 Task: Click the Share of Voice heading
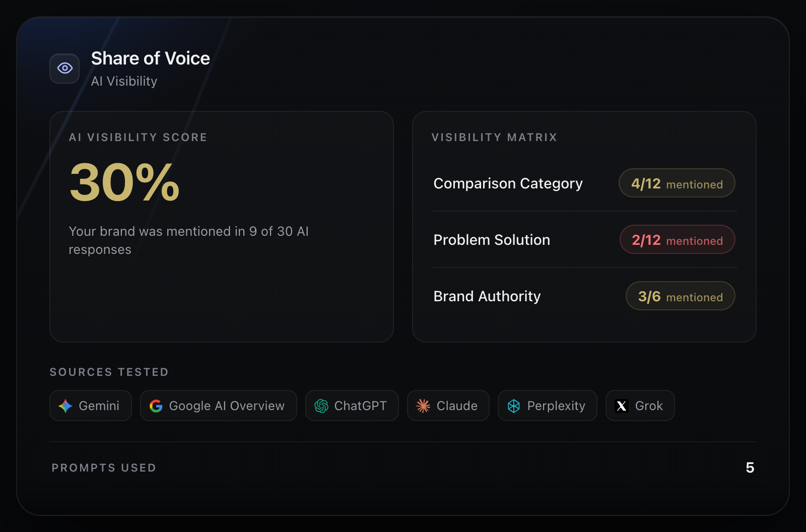[151, 58]
